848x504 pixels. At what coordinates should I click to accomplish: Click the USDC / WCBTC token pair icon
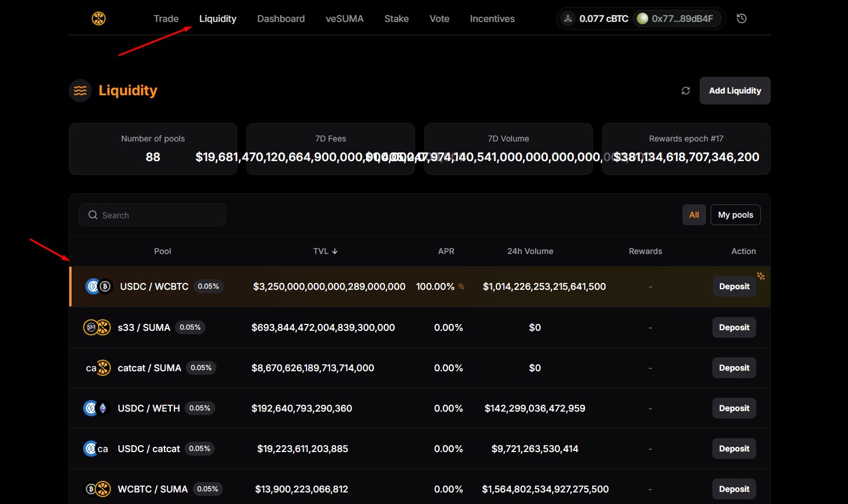99,286
